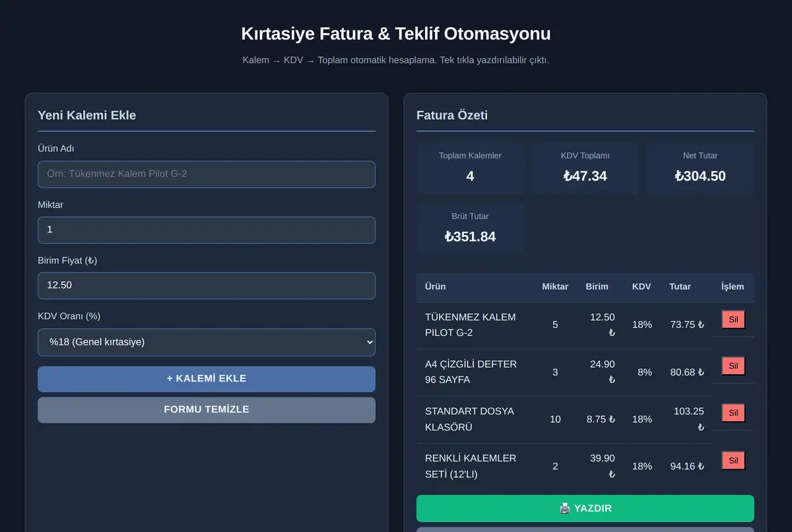Image resolution: width=792 pixels, height=532 pixels.
Task: Click the 80.68 ₺ total cell
Action: tap(687, 372)
